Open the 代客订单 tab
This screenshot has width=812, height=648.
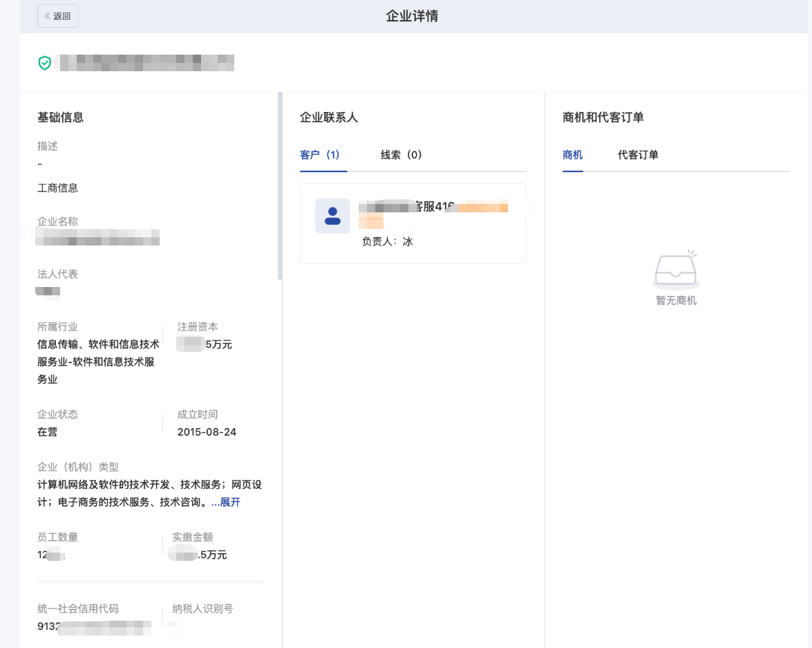pos(638,155)
